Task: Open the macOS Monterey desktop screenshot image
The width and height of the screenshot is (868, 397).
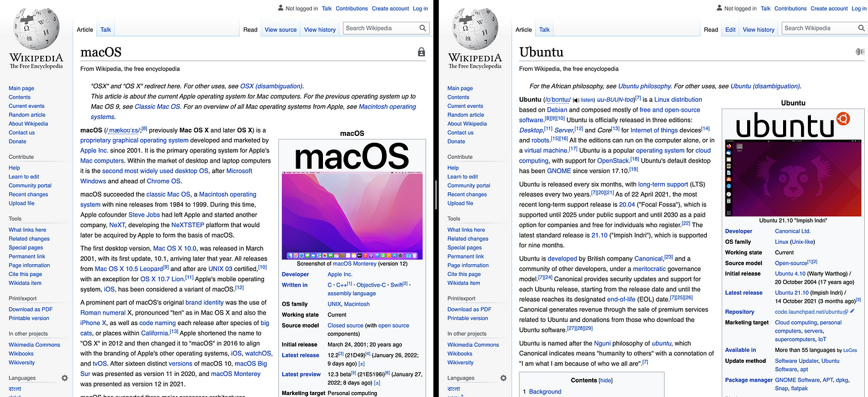Action: tap(352, 216)
